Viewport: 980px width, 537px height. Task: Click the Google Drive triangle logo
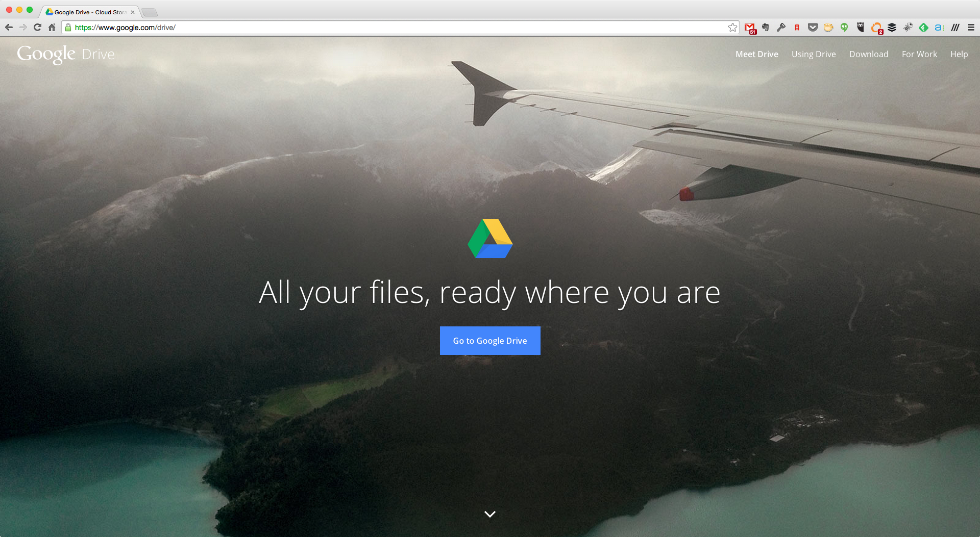pos(490,239)
